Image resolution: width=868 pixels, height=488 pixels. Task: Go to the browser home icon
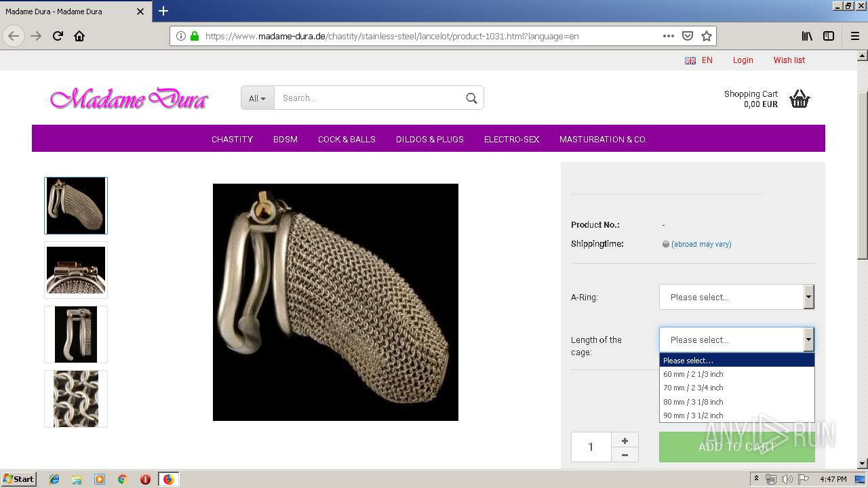79,36
